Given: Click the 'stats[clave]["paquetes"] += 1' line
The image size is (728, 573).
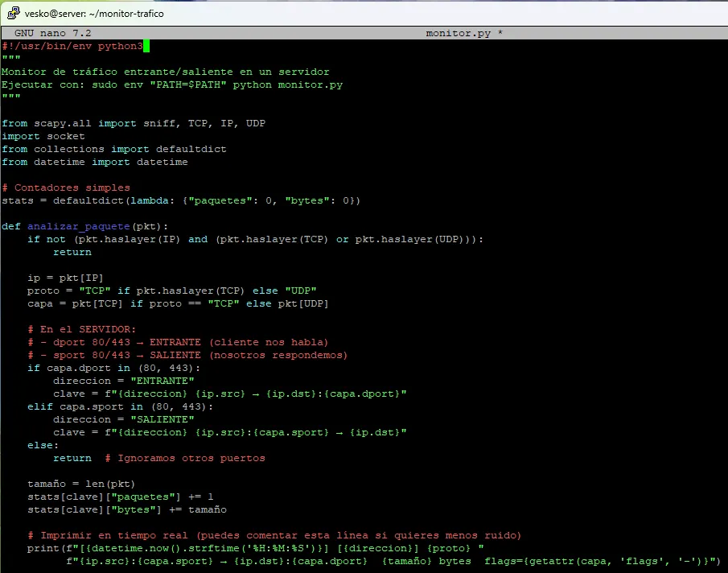Looking at the screenshot, I should point(120,497).
